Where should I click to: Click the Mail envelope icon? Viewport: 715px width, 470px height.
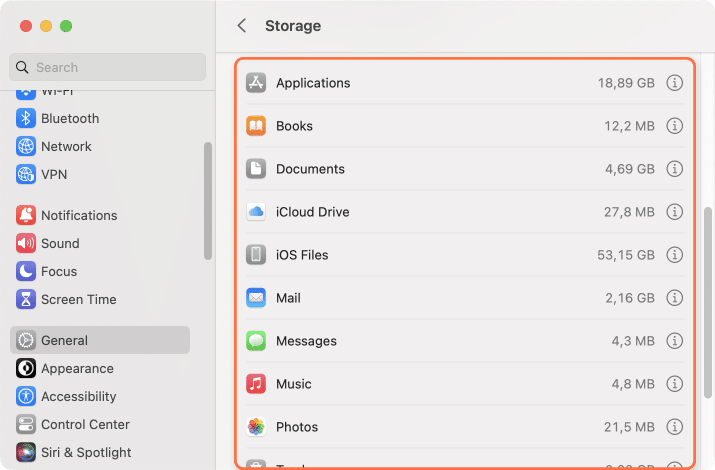coord(256,298)
